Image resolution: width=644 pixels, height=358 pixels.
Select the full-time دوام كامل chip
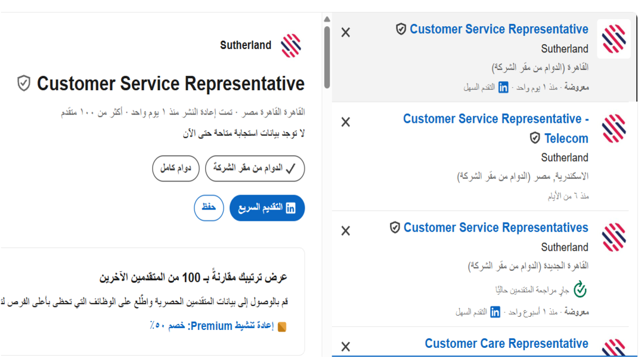pos(176,168)
